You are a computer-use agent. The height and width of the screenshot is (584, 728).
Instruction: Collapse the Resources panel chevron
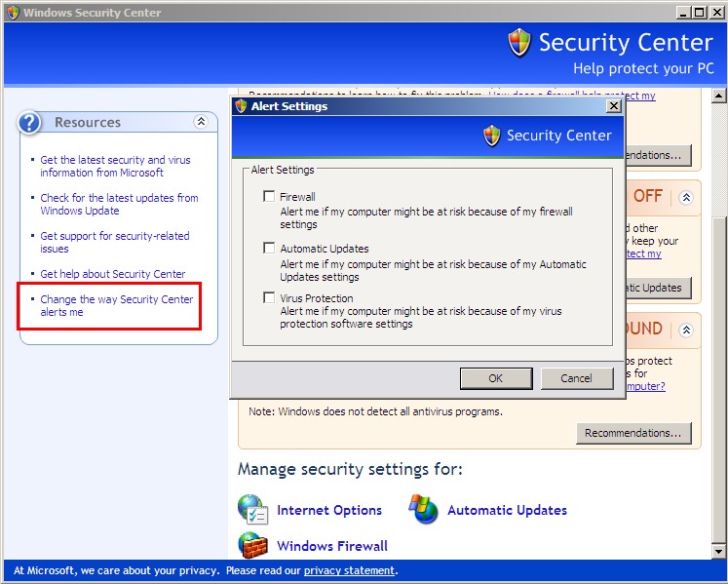pyautogui.click(x=201, y=122)
